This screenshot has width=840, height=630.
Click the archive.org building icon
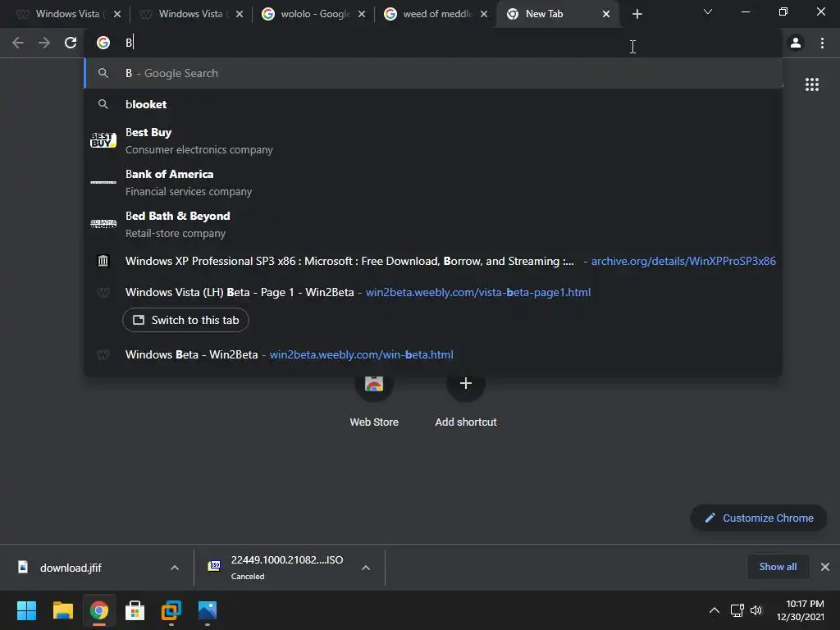click(103, 261)
